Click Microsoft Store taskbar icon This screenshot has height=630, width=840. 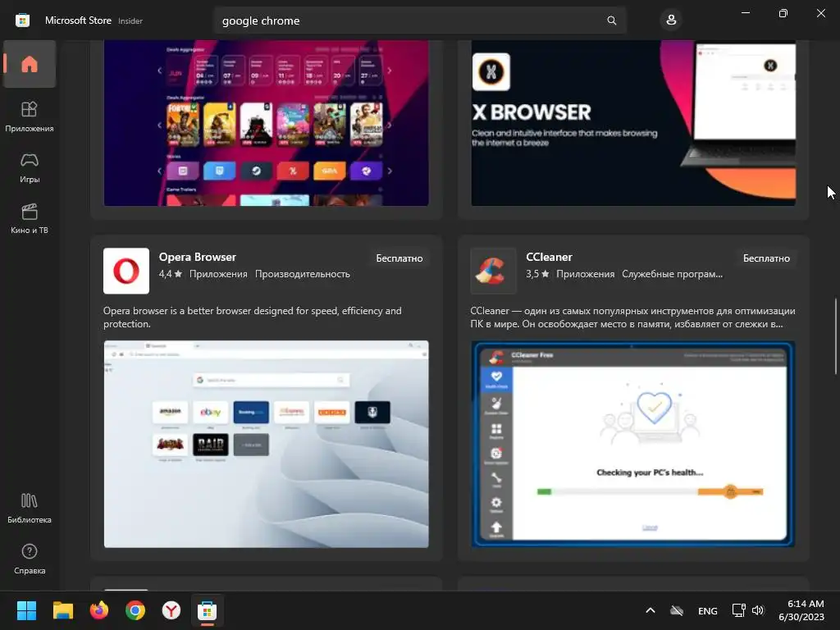(x=208, y=610)
